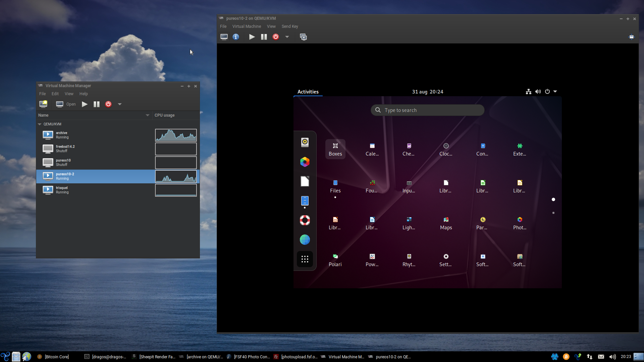This screenshot has height=362, width=644.
Task: Open GNOME system menu arrow in top bar
Action: pyautogui.click(x=555, y=92)
